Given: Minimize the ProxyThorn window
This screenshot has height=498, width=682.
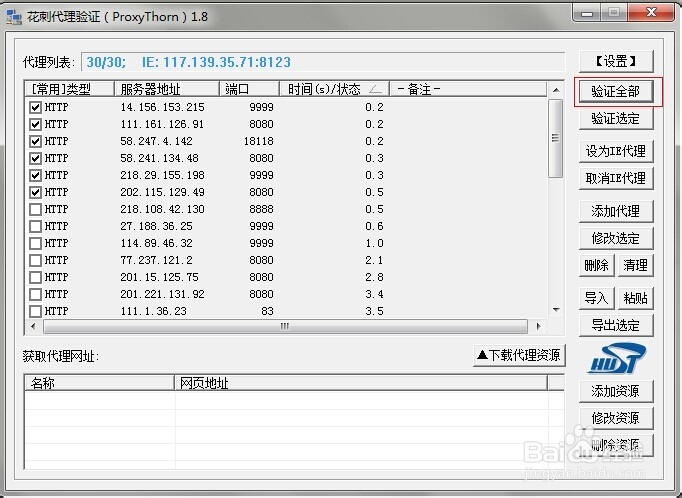Looking at the screenshot, I should point(587,13).
